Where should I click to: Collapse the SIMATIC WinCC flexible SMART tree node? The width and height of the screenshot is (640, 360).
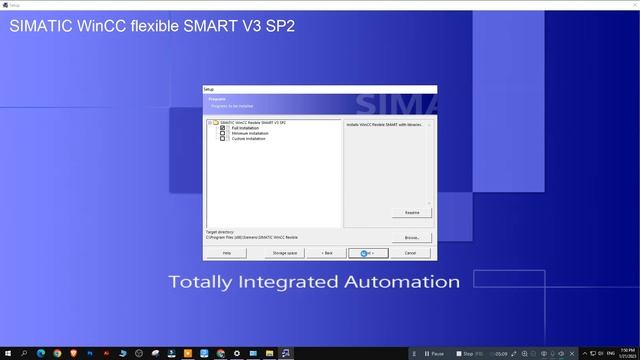(x=210, y=122)
